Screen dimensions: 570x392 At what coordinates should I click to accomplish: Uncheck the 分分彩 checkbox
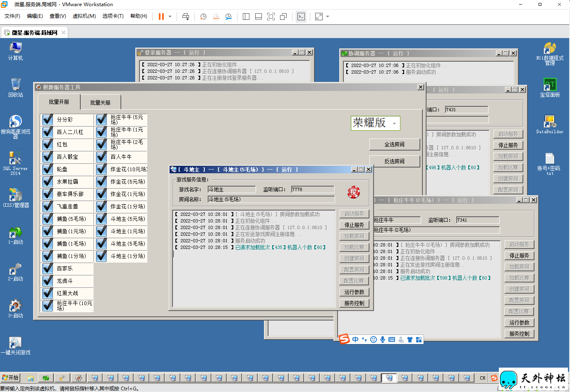click(x=48, y=120)
